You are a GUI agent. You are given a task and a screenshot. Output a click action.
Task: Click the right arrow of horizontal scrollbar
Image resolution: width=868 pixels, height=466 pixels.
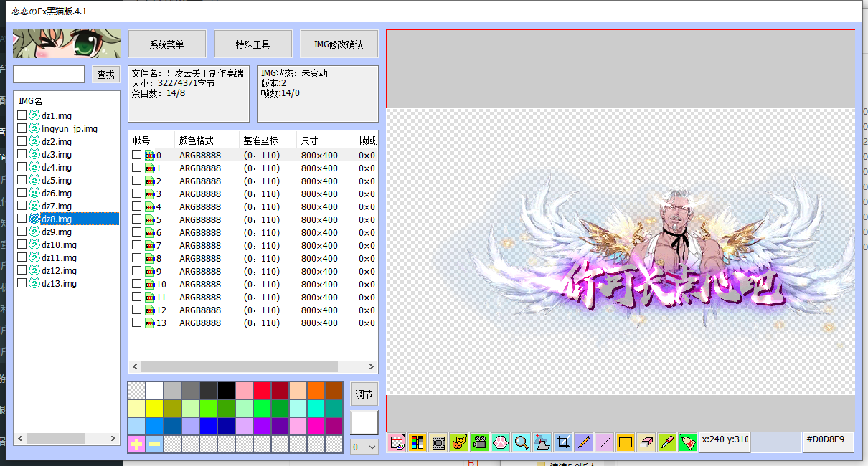point(372,366)
